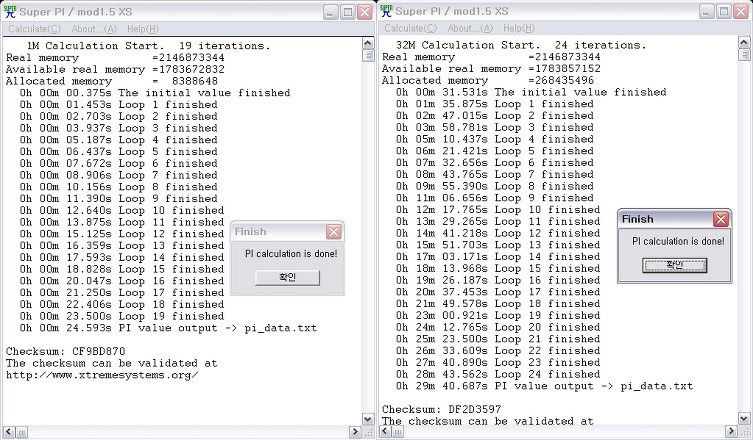Minimize the left Super PI window

point(330,12)
